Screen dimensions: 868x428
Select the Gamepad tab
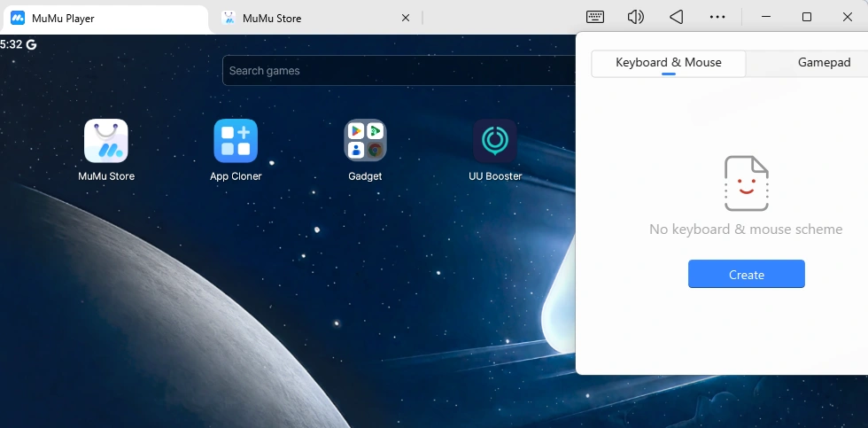coord(824,63)
